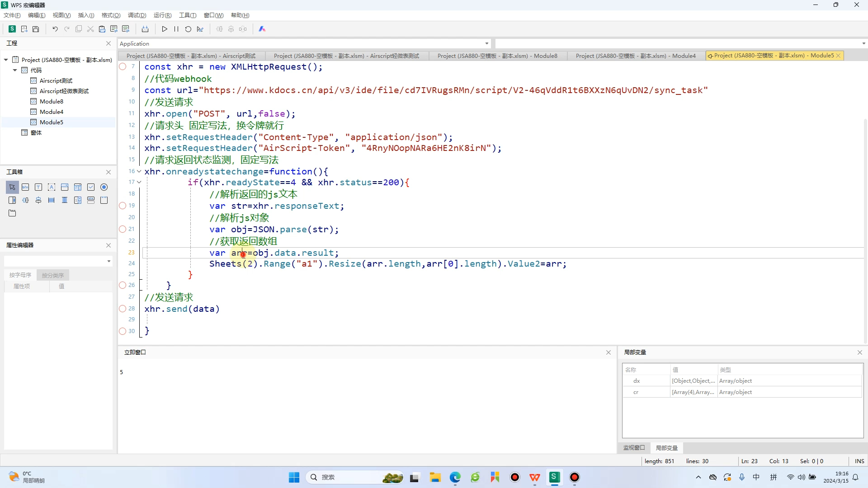Click the cut scissors toolbar icon

[90, 29]
